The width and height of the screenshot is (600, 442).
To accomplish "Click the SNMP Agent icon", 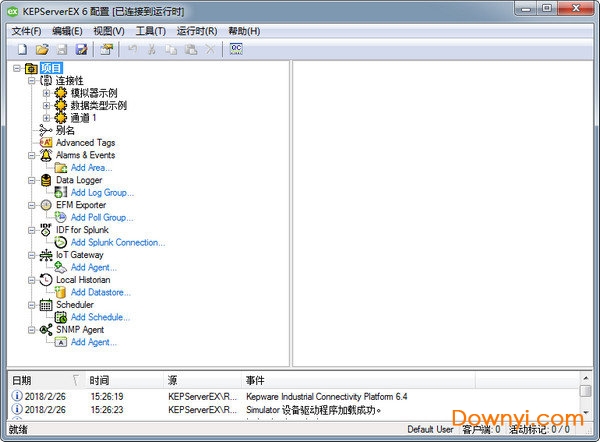I will (46, 329).
